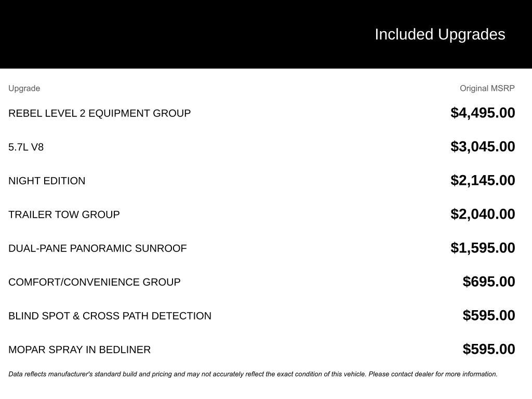Click the $695.00 price
Screen dimensions: 532x399
[489, 282]
